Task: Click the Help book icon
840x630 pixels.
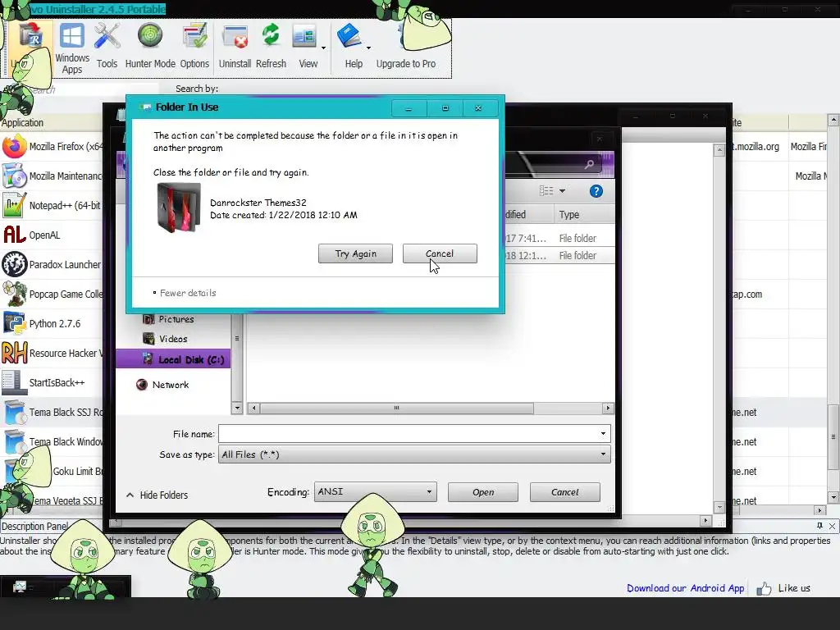Action: (x=349, y=38)
